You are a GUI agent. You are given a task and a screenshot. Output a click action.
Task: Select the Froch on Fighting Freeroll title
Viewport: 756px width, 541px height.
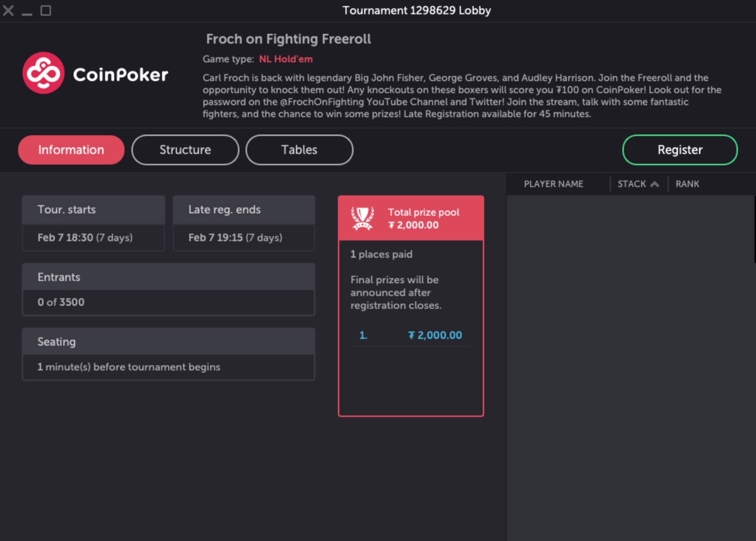pos(289,39)
